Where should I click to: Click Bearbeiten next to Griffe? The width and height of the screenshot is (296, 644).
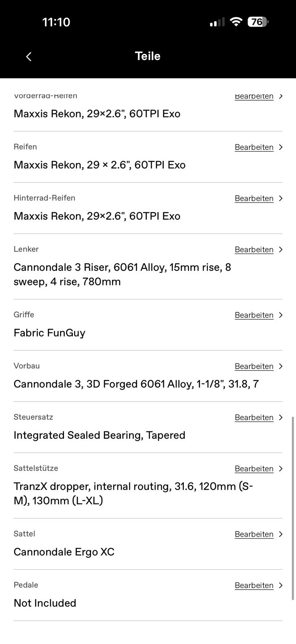[254, 315]
